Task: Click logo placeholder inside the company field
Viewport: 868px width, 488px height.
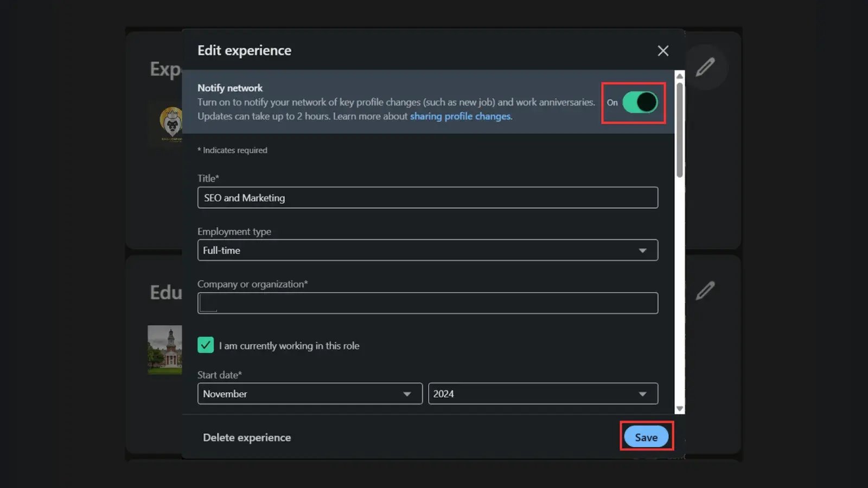Action: click(208, 303)
